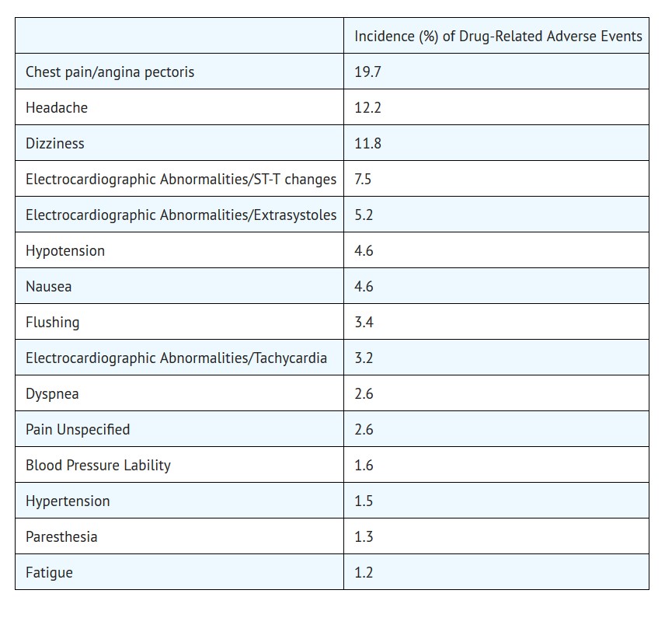The width and height of the screenshot is (672, 618).
Task: Select 'Electrocardiographic Abnormalities/Tachycardia' cell
Action: (176, 358)
